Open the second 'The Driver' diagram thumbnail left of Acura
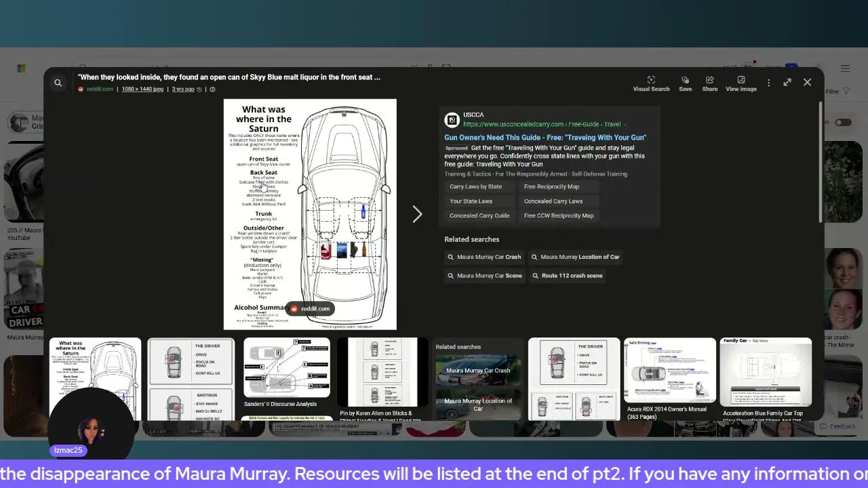868x488 pixels. click(x=574, y=379)
